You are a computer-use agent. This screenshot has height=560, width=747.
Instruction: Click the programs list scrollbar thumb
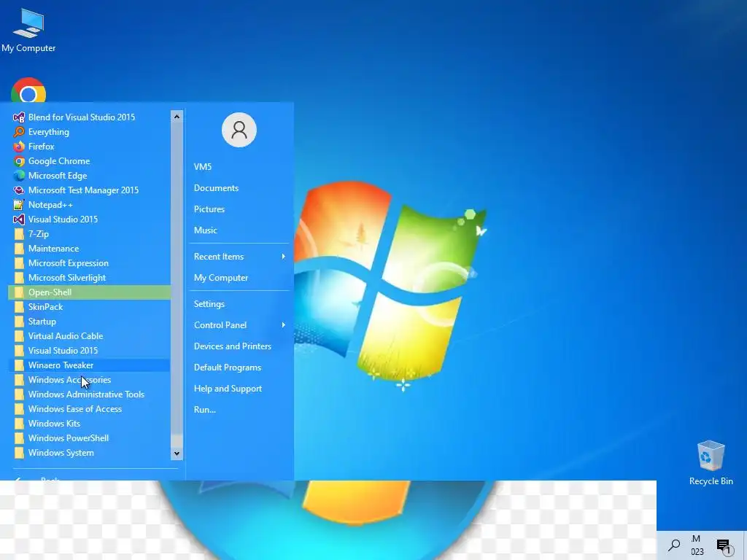177,279
